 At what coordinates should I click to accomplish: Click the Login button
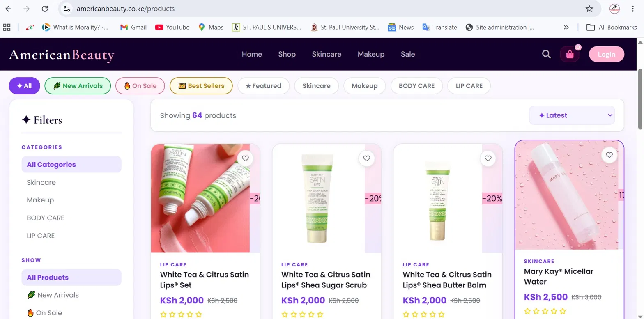point(606,54)
